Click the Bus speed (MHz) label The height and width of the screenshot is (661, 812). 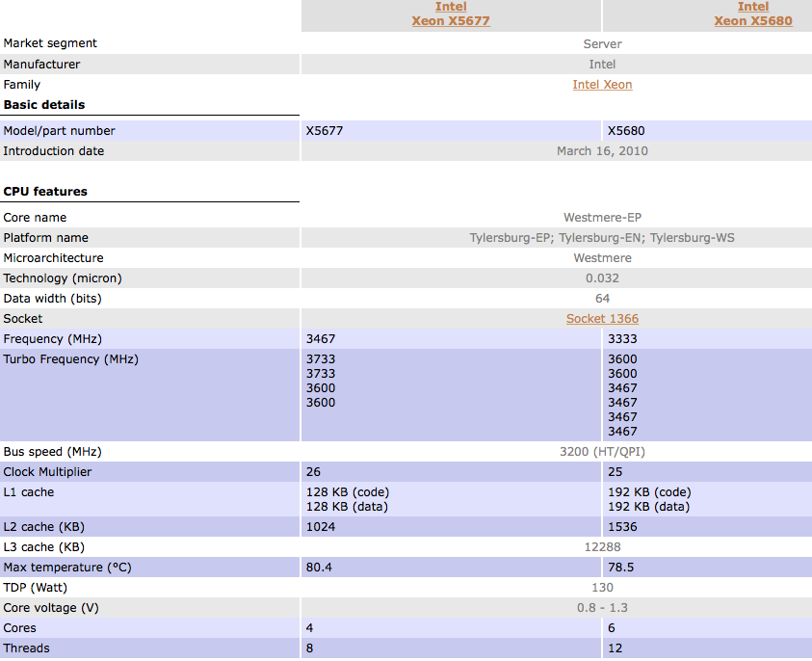[52, 452]
